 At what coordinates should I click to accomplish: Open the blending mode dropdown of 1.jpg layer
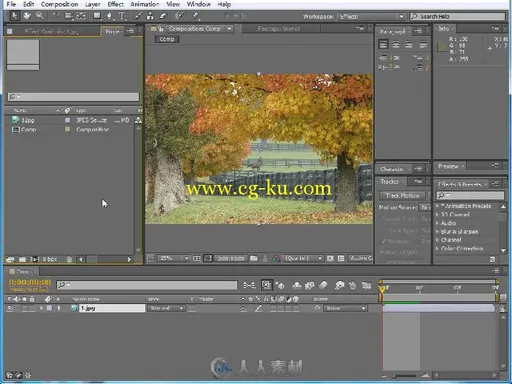(x=166, y=308)
